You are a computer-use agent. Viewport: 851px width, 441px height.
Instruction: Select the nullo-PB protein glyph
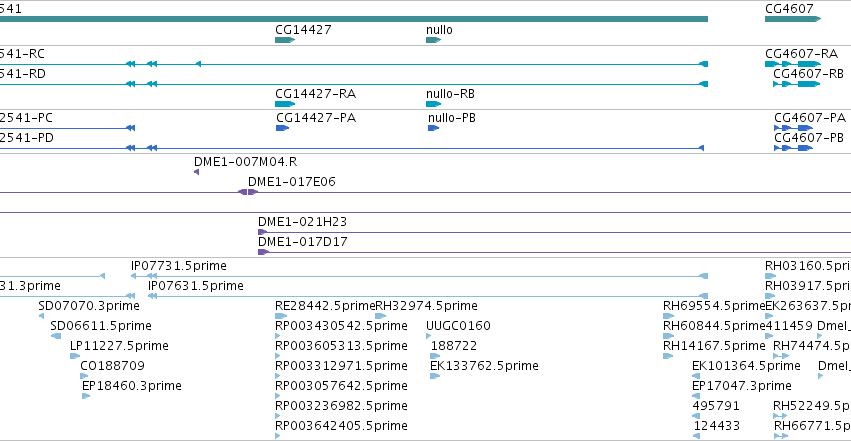433,128
